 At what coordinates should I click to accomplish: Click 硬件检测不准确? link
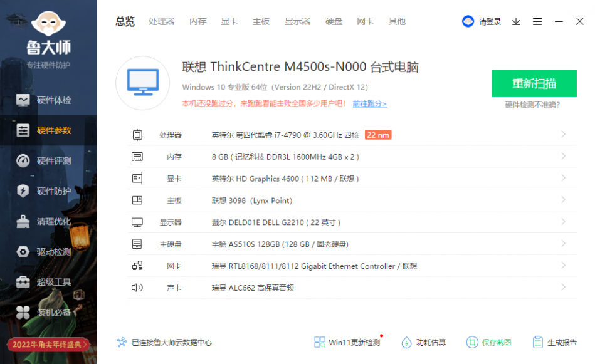point(532,105)
